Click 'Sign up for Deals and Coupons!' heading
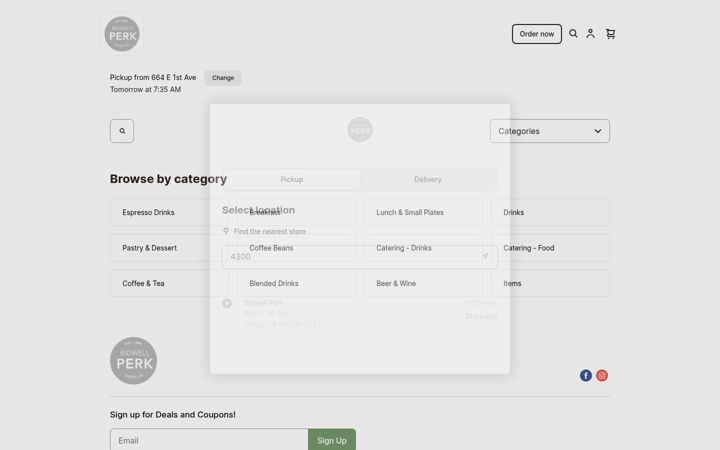The height and width of the screenshot is (450, 720). click(x=173, y=415)
